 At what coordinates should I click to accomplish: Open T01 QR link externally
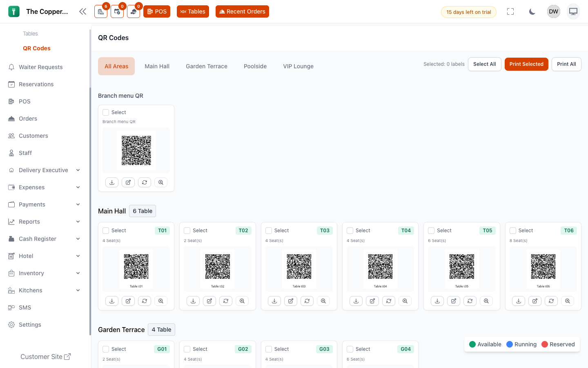pos(128,301)
